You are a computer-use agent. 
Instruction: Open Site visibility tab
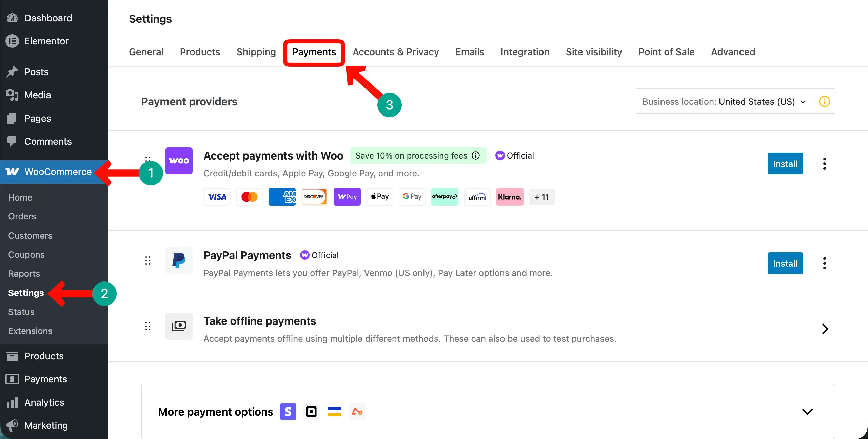[594, 52]
